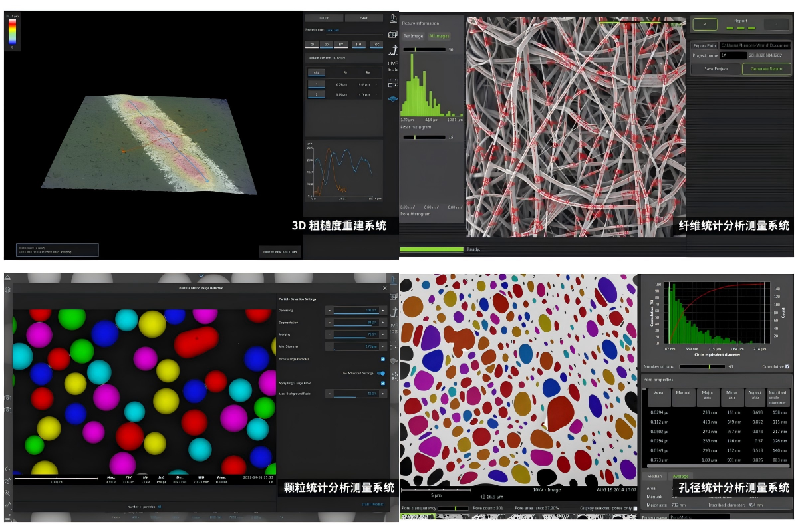Increase the Denoising value with plus arrow
Image resolution: width=798 pixels, height=532 pixels.
pos(382,311)
